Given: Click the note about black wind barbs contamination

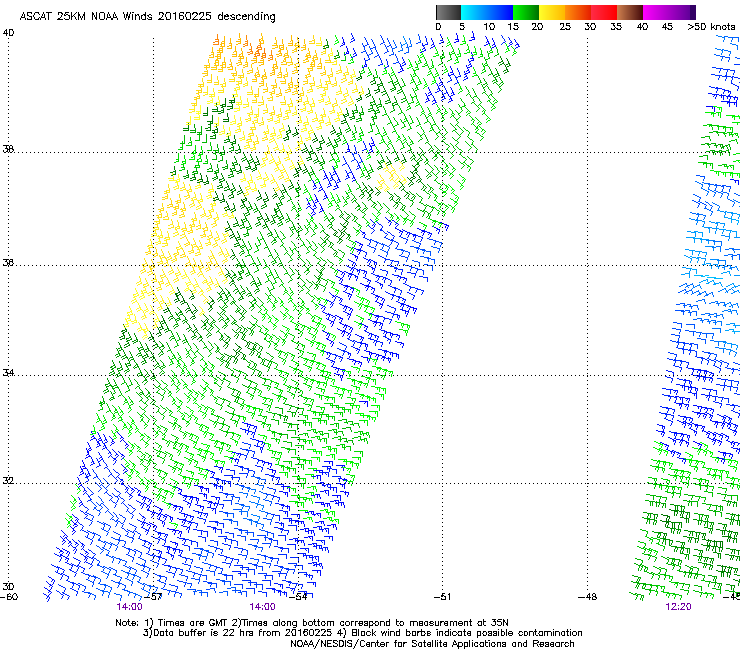Looking at the screenshot, I should (x=460, y=633).
